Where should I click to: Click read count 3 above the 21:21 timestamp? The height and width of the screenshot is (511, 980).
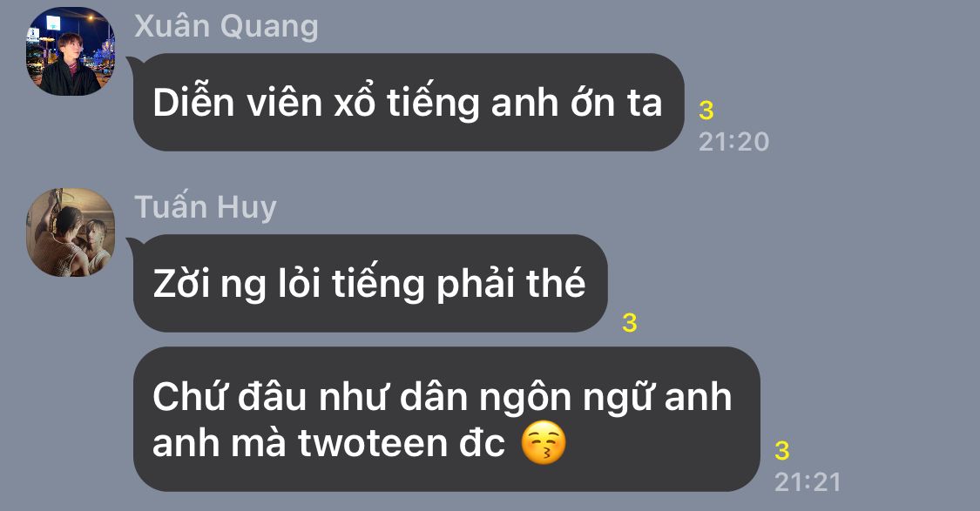pyautogui.click(x=782, y=451)
